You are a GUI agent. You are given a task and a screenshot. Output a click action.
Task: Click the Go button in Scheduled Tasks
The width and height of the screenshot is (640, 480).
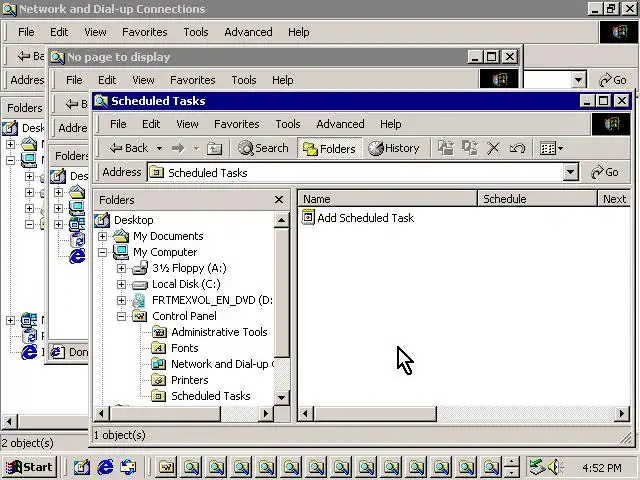click(x=605, y=172)
